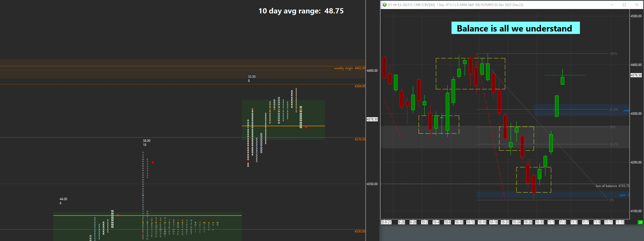The height and width of the screenshot is (241, 644).
Task: Click the 61.8% Fibonacci level label
Action: [614, 110]
